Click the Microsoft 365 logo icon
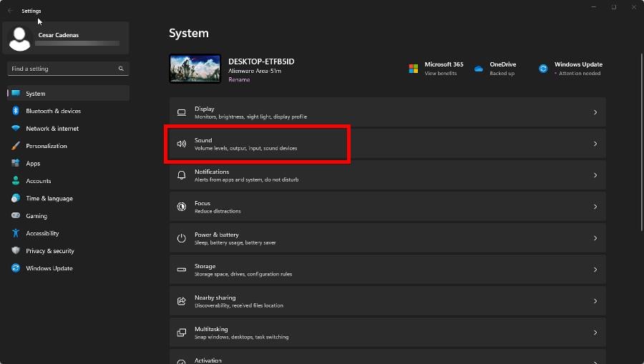 (414, 69)
